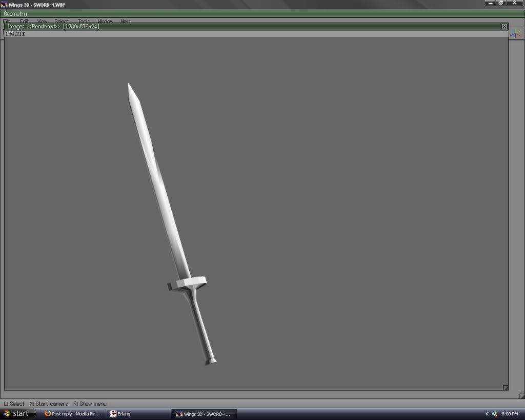Collapse the system tray with the hide arrow
525x420 pixels.
(486, 413)
